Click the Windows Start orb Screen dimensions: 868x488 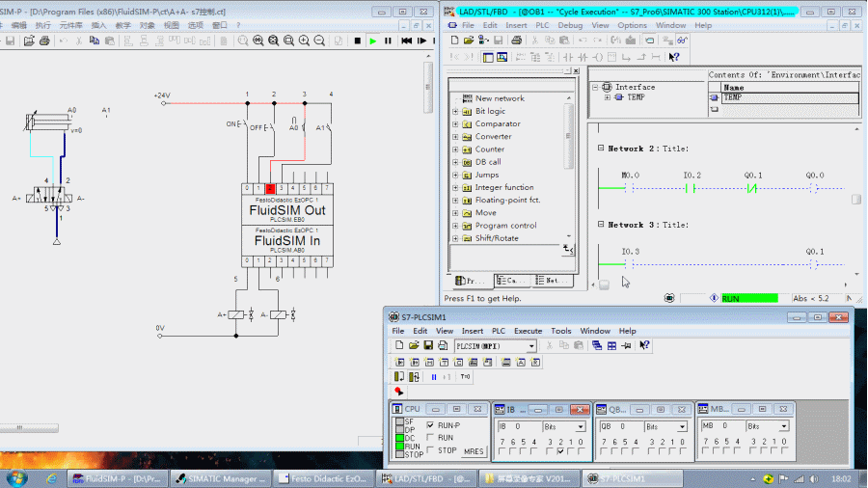coord(16,478)
